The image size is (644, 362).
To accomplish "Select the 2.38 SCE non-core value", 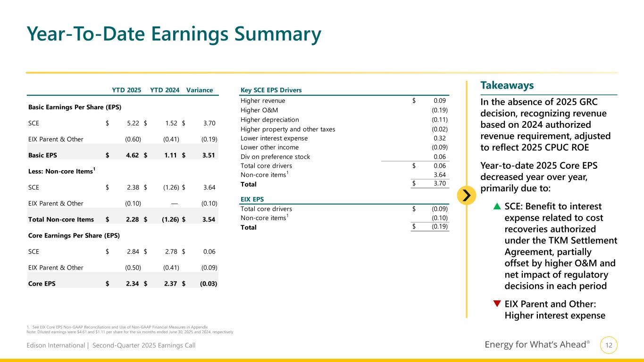I will point(134,187).
